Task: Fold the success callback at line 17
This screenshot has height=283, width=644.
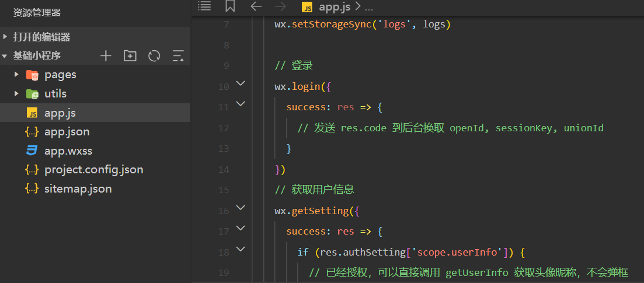Action: tap(241, 228)
